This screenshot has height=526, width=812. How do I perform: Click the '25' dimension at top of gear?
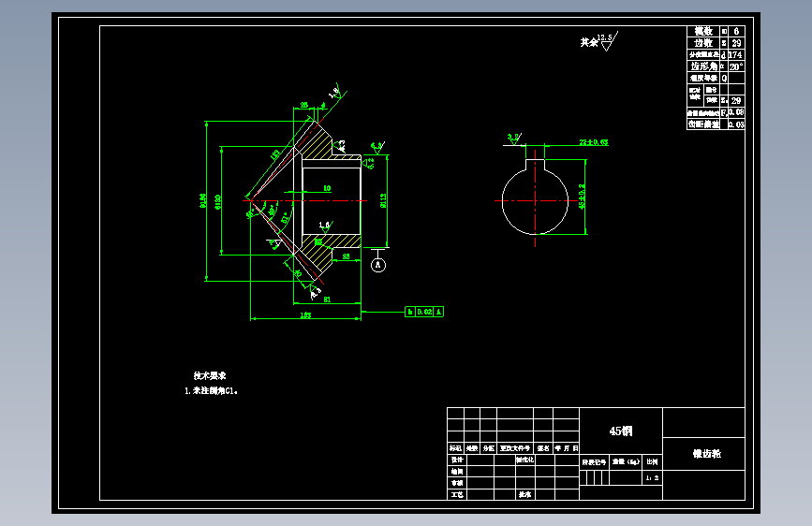304,105
